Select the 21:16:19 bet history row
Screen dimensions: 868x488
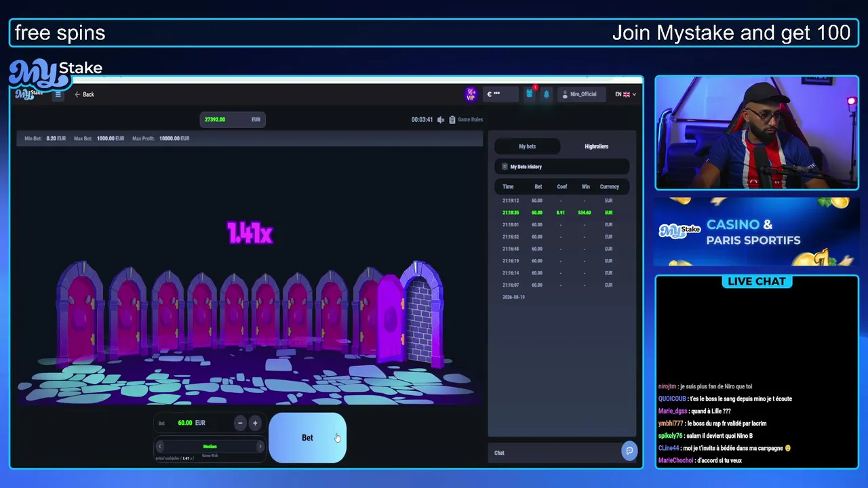(x=561, y=261)
